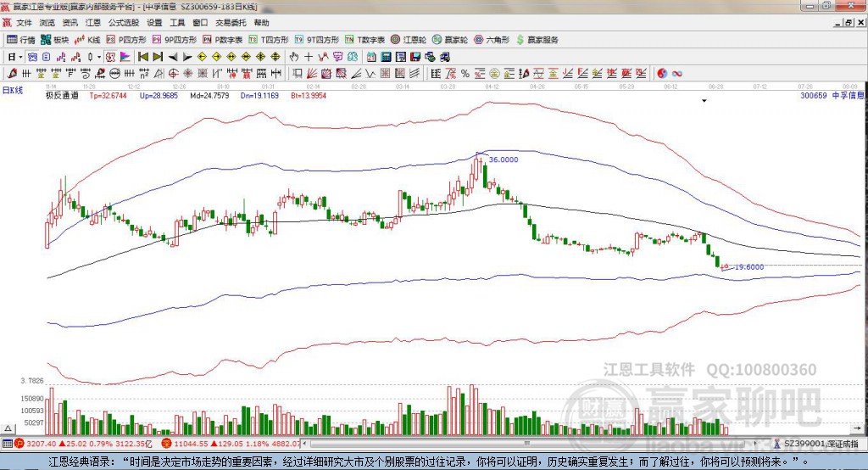Open P四方形 tool
Viewport: 868px width, 470px height.
coord(126,40)
